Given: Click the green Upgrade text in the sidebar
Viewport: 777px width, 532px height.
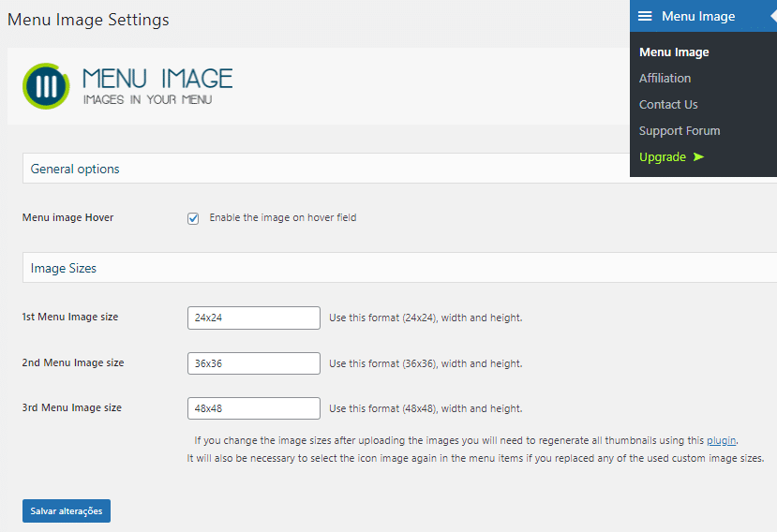Looking at the screenshot, I should 663,157.
